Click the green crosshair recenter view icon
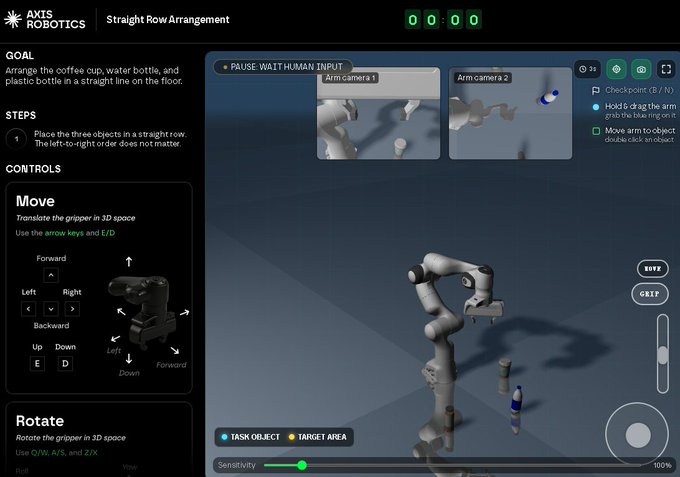 tap(616, 69)
